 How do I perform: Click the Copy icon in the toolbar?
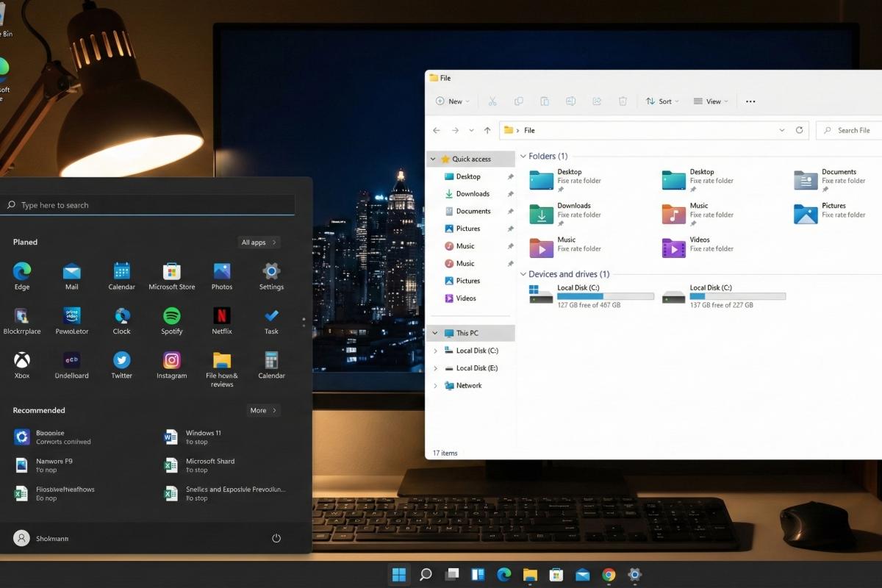519,101
